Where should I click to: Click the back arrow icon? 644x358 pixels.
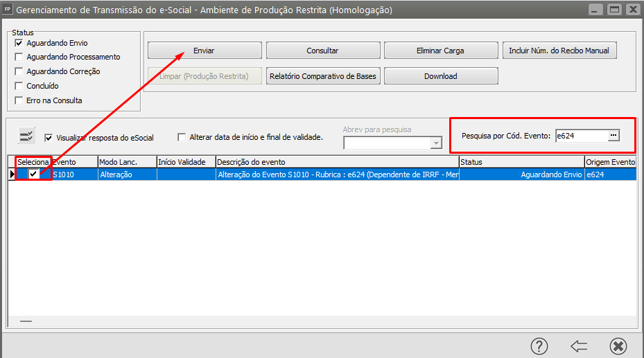pyautogui.click(x=579, y=346)
